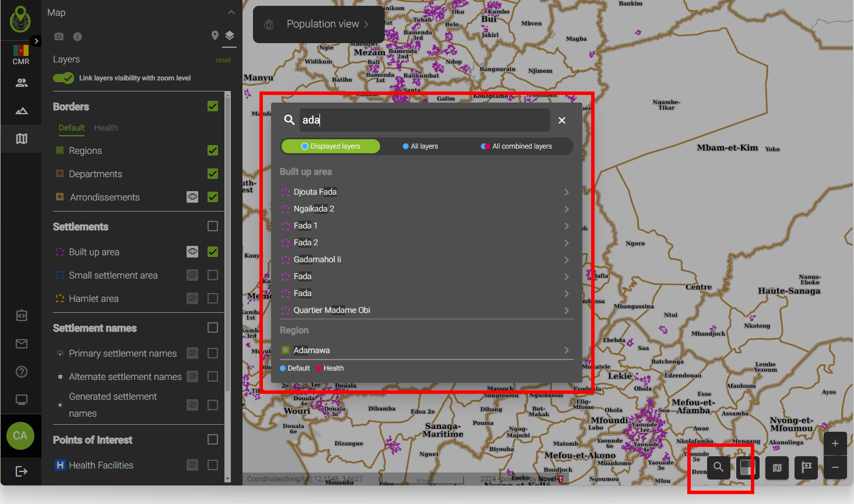The image size is (854, 504).
Task: Click the logout icon in the sidebar
Action: click(22, 471)
